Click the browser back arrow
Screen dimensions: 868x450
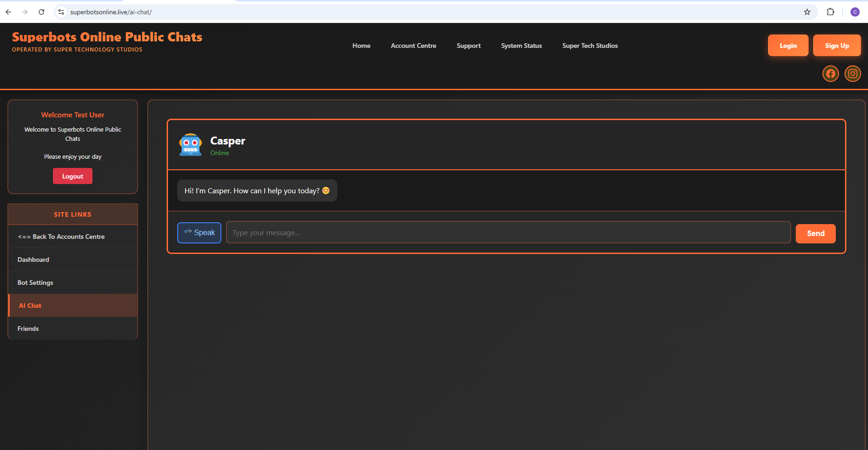point(8,12)
